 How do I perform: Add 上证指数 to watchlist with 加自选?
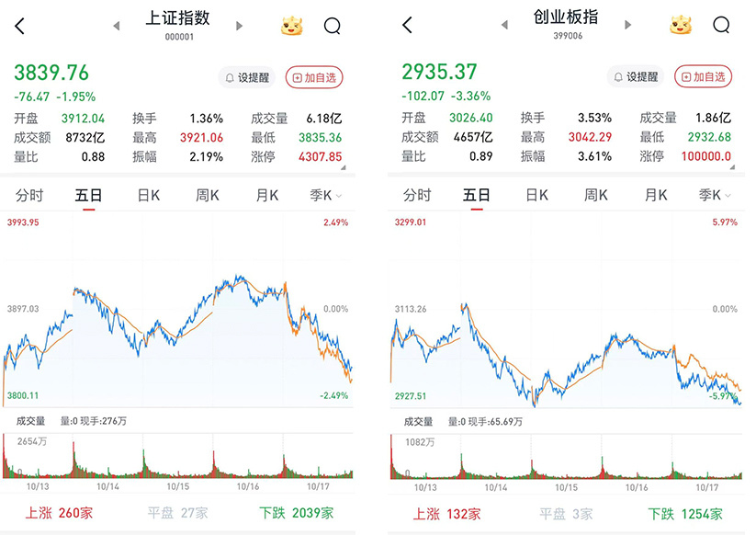(314, 78)
